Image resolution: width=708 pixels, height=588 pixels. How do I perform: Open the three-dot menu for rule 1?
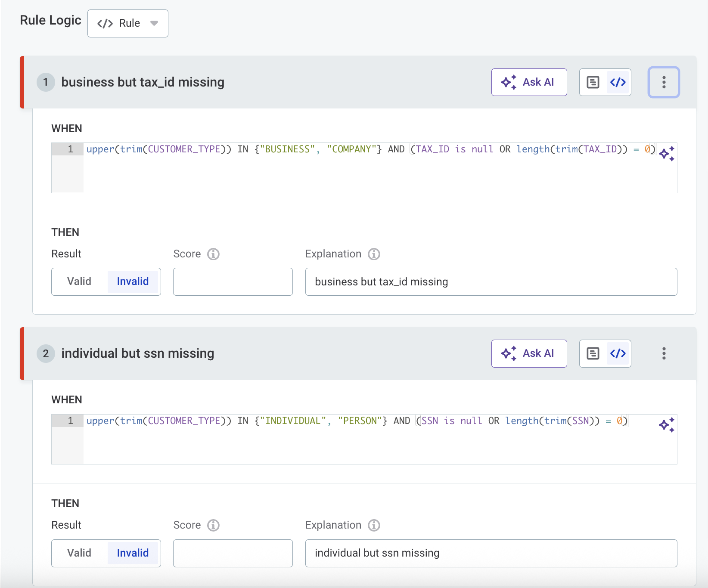point(664,82)
